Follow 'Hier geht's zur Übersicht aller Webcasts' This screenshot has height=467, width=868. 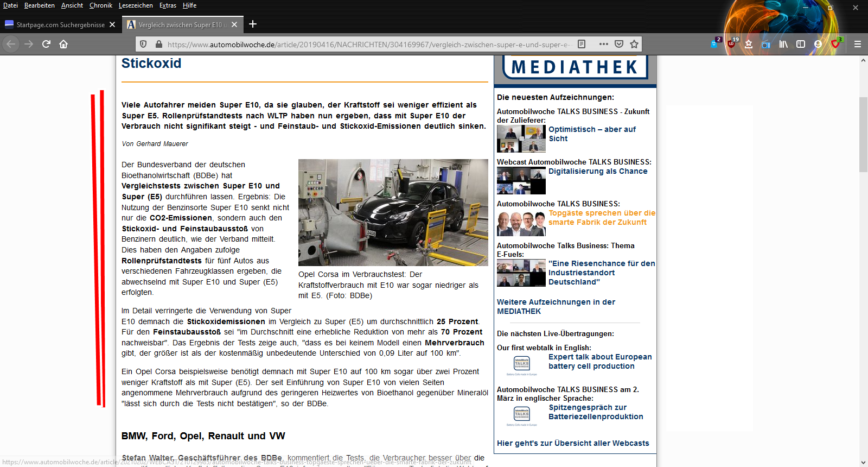tap(572, 443)
